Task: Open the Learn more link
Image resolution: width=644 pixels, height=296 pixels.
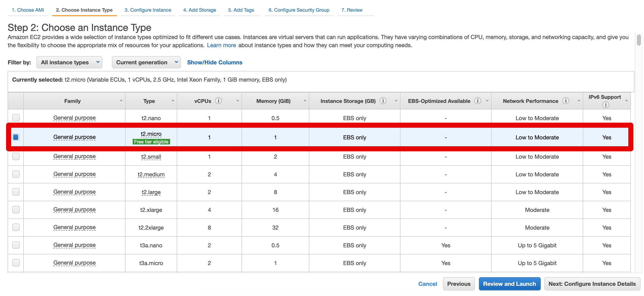Action: (221, 45)
